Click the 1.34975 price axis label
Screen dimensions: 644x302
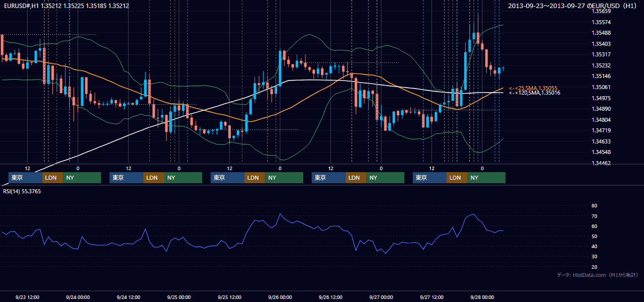point(601,98)
